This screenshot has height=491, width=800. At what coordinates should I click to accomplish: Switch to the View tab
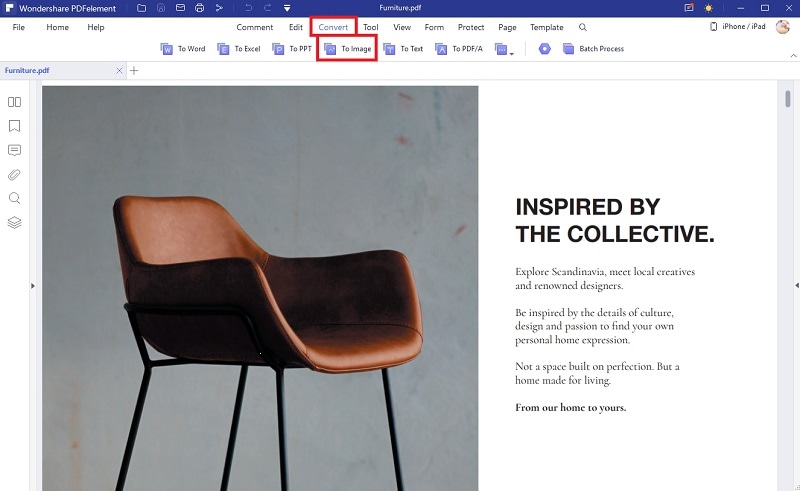click(402, 27)
